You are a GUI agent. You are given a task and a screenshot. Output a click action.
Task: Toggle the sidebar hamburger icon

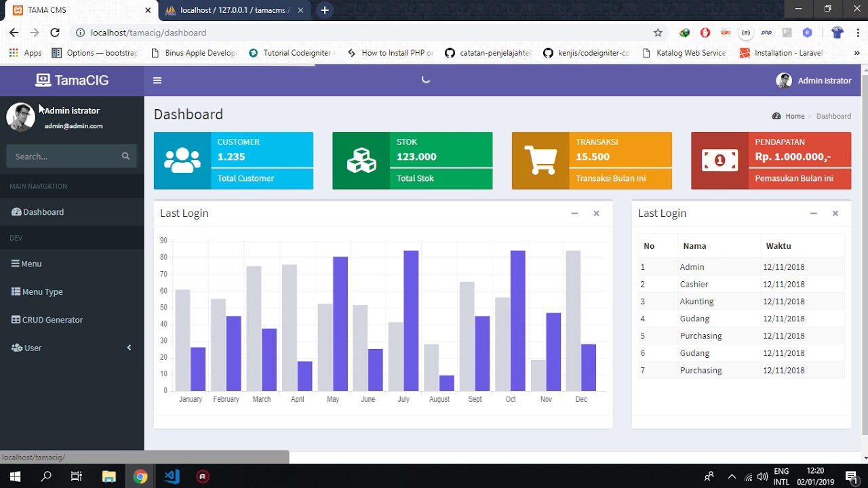coord(157,80)
